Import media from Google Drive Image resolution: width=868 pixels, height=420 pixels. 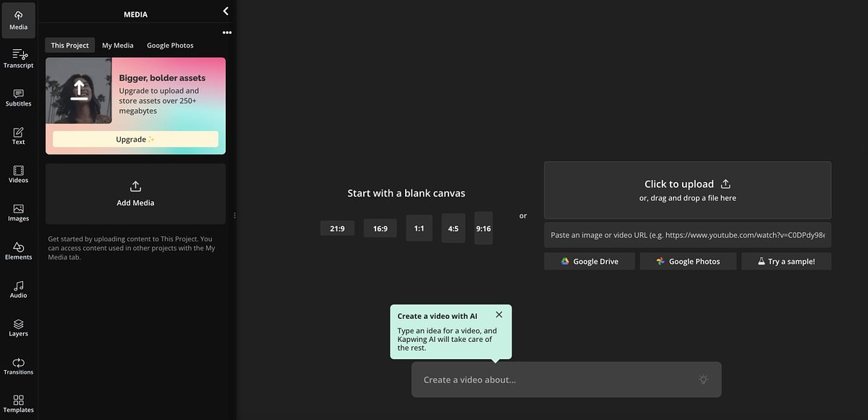(x=588, y=261)
